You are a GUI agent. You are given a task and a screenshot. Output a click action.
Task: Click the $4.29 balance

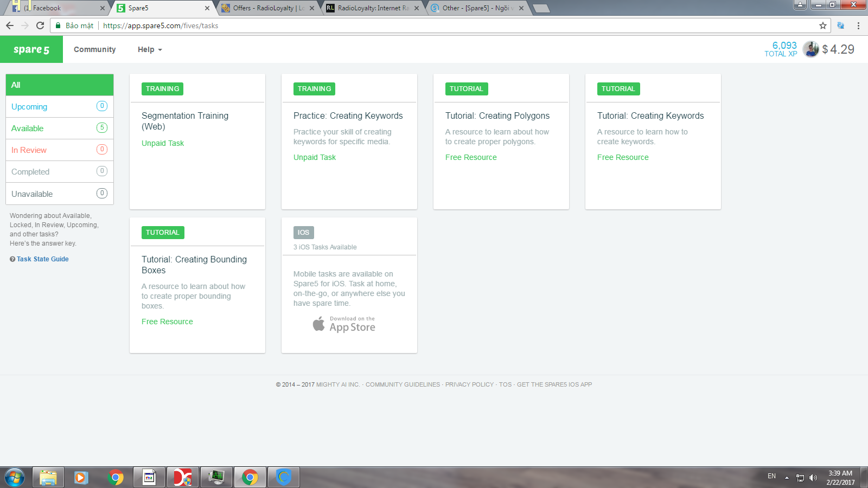coord(838,49)
